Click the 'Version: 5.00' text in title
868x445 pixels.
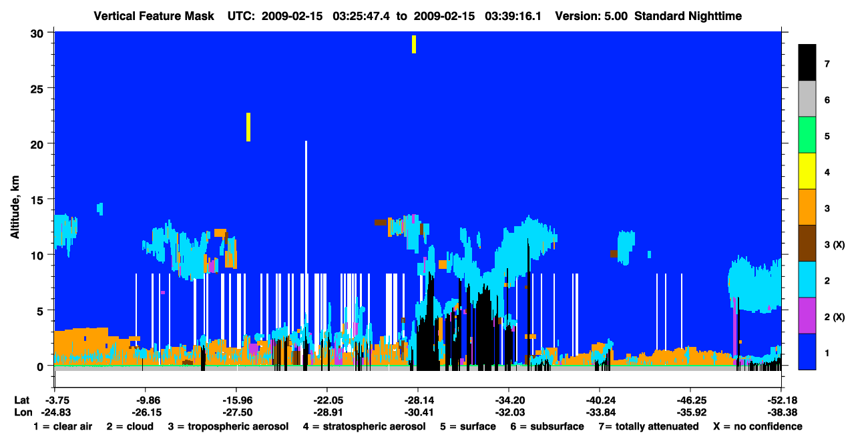pyautogui.click(x=591, y=16)
